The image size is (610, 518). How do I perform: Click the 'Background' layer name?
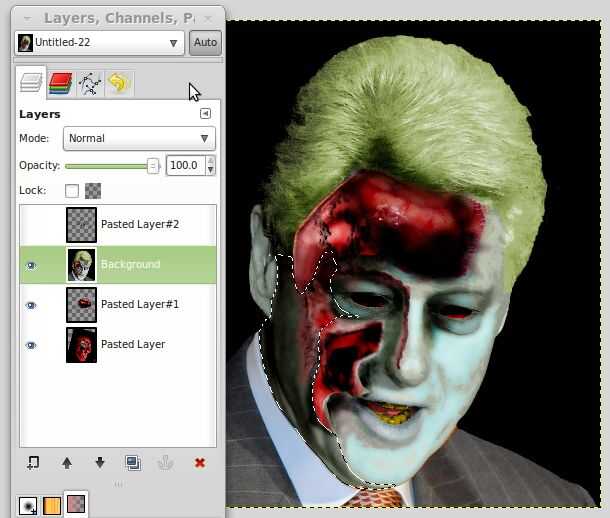[x=130, y=264]
